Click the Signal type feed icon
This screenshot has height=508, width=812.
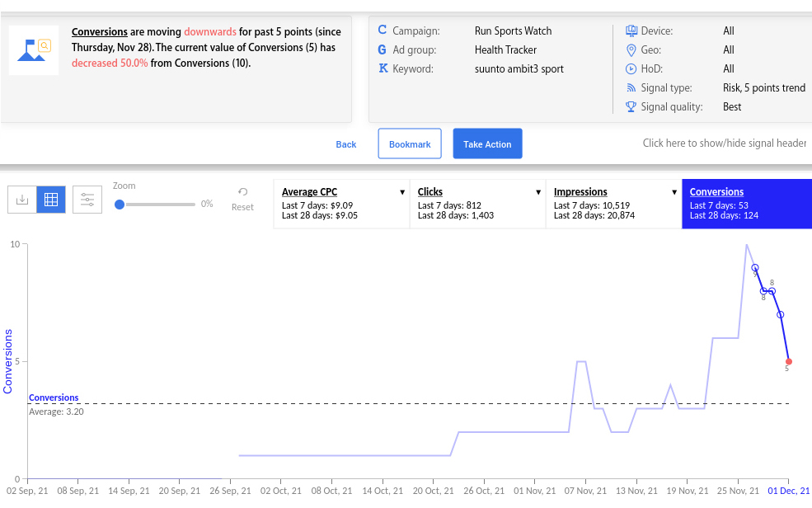click(x=631, y=88)
